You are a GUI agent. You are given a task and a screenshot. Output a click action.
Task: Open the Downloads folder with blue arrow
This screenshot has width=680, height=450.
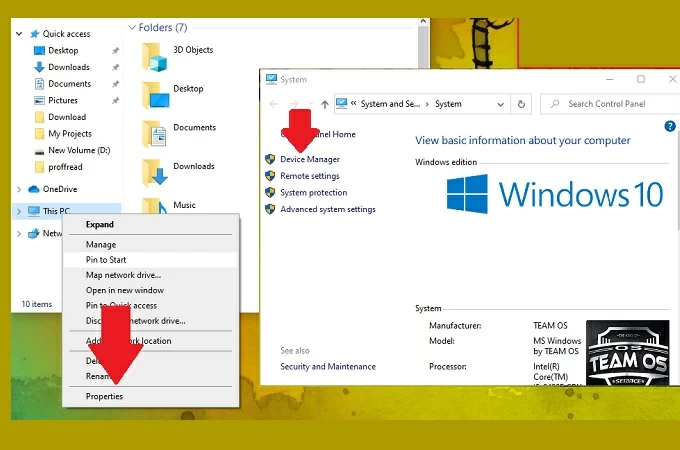[155, 171]
